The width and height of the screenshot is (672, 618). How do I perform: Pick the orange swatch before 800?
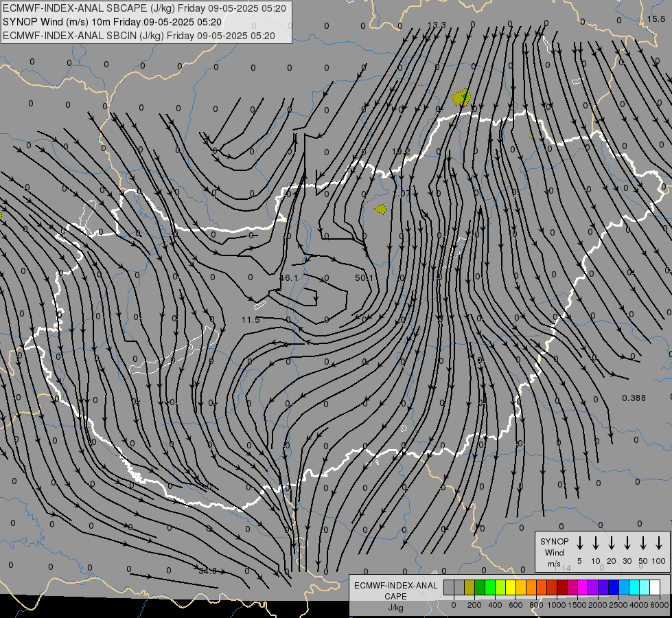tap(531, 587)
